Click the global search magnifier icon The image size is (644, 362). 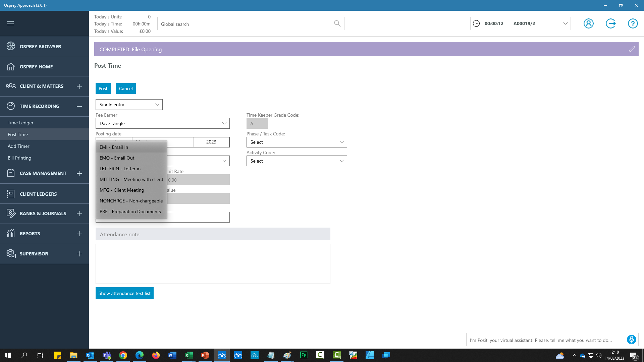tap(337, 23)
